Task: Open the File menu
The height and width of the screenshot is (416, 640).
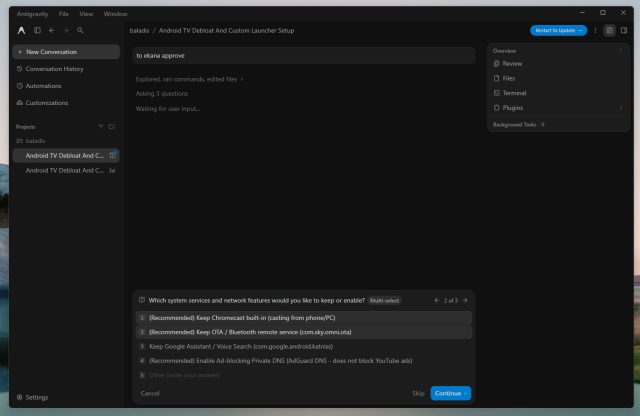Action: pos(64,14)
